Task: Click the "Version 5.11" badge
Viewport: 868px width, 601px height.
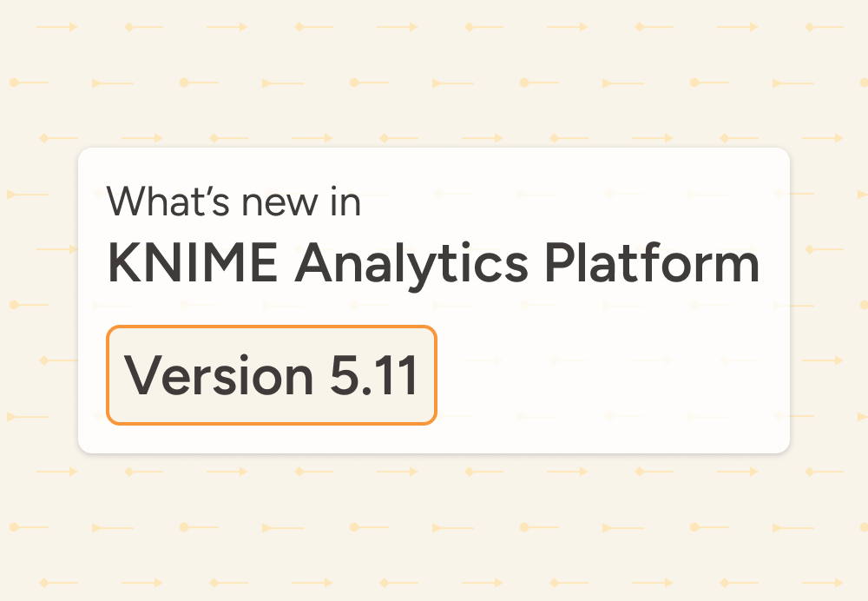Action: pyautogui.click(x=271, y=375)
